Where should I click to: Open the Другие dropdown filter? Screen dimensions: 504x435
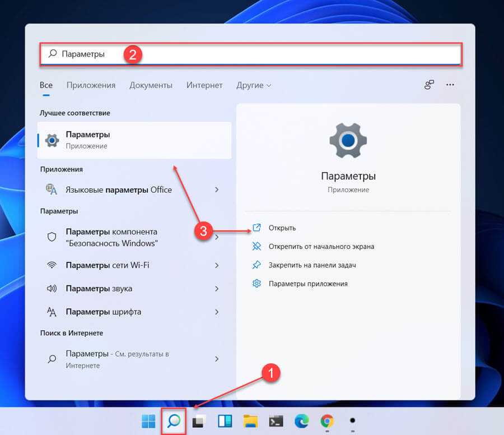pyautogui.click(x=254, y=85)
